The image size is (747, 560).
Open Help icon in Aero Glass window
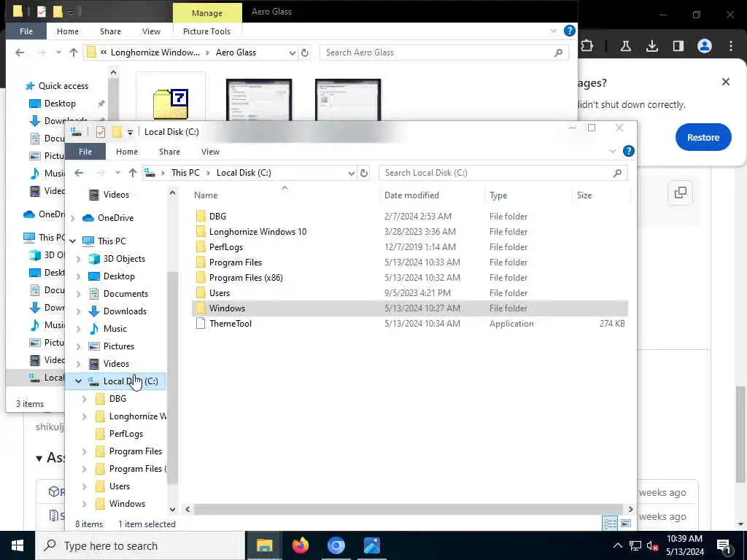pos(569,31)
